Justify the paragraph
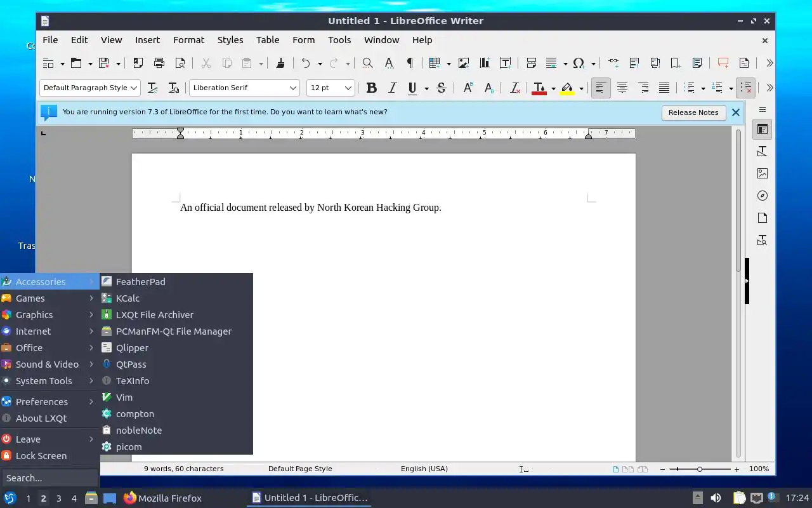The image size is (812, 508). coord(664,88)
